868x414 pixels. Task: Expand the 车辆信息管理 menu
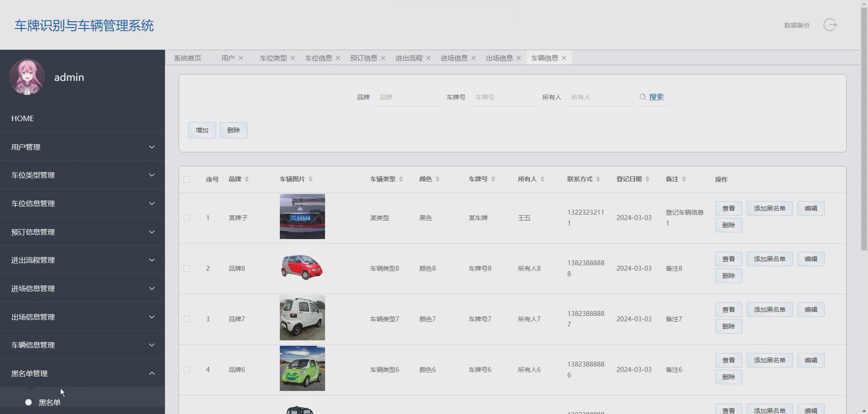click(x=82, y=345)
